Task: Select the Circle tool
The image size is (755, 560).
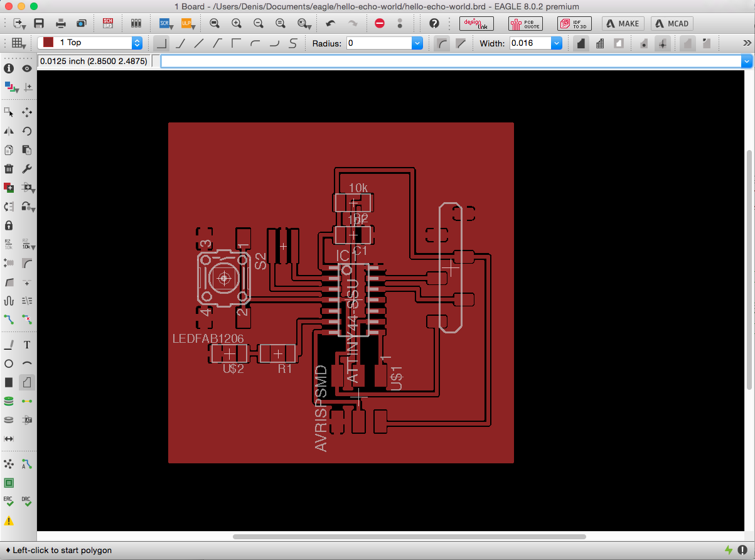Action: tap(9, 363)
